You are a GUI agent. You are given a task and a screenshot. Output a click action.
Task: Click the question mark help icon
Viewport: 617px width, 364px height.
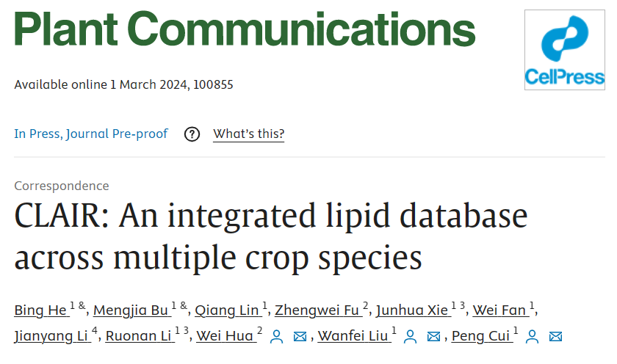[192, 134]
